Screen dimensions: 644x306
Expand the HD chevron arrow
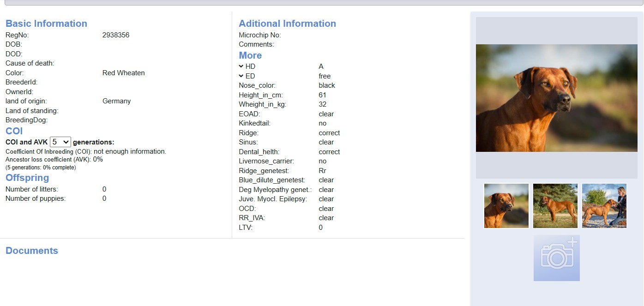coord(241,66)
